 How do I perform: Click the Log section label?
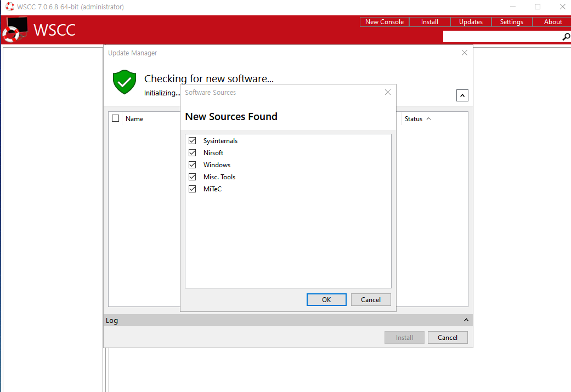(x=112, y=320)
